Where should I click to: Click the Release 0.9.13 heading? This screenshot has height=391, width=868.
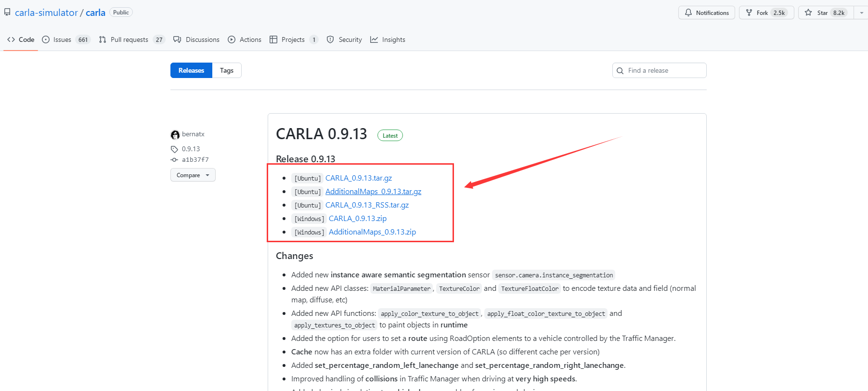[305, 159]
